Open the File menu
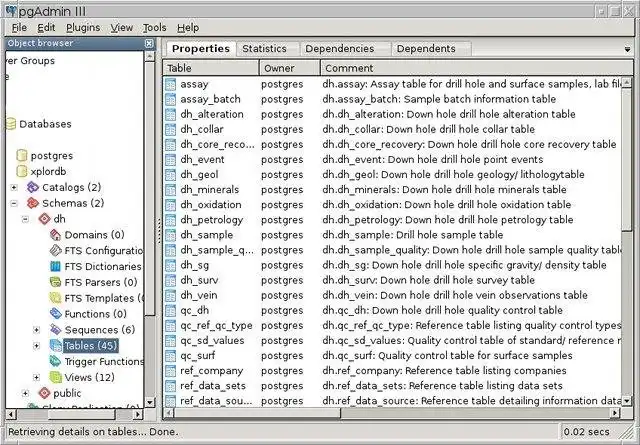Image resolution: width=640 pixels, height=445 pixels. 19,28
